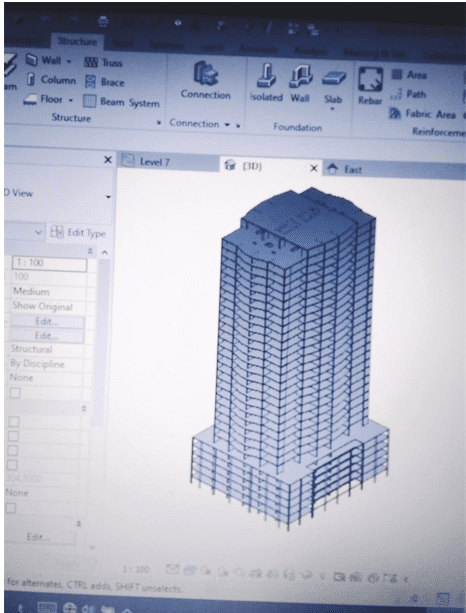Click the 1 : 100 view scale field
466x613 pixels.
49,263
